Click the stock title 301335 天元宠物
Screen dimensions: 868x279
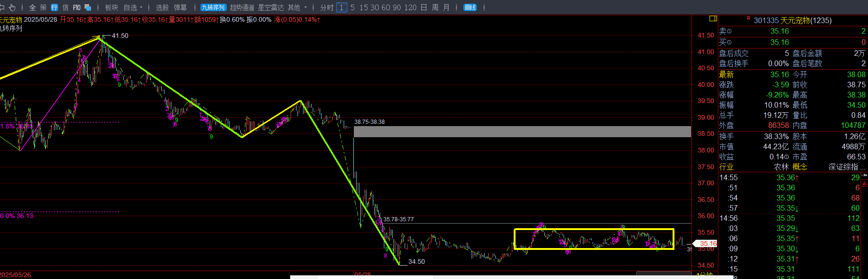coord(792,20)
